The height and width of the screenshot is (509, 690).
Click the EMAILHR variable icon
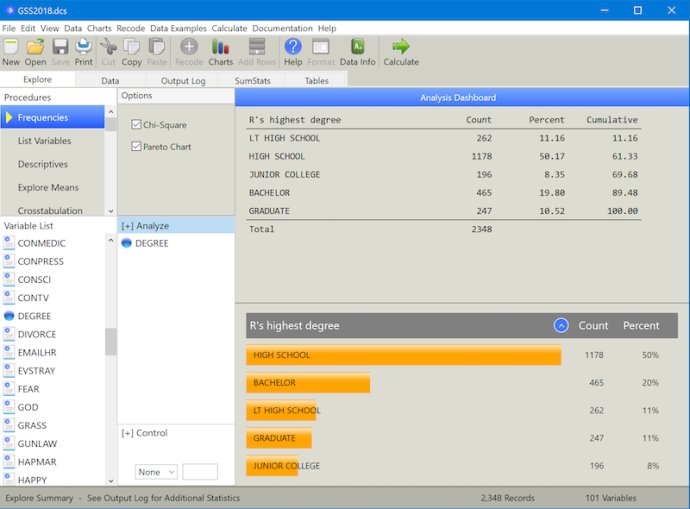pos(9,352)
